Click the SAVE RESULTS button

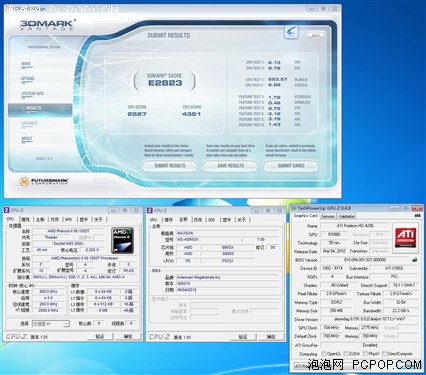[x=230, y=166]
